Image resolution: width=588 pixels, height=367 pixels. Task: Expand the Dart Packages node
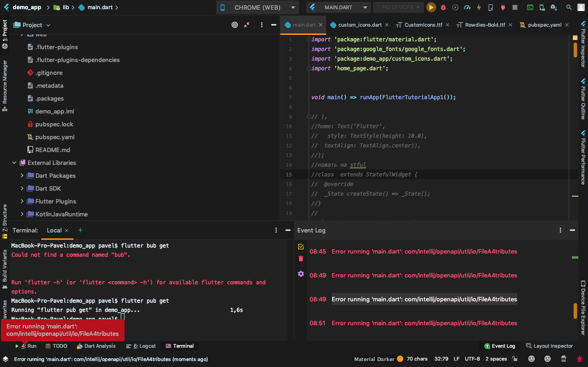(22, 175)
